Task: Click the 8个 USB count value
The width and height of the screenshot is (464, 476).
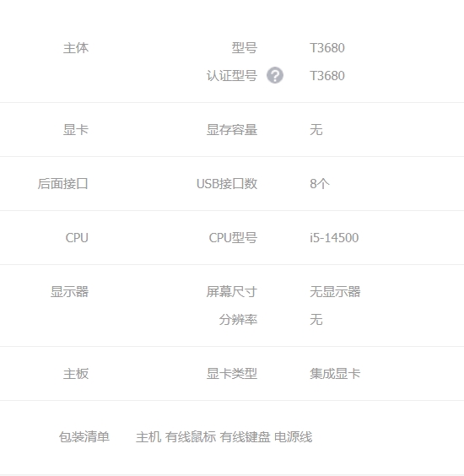Action: 320,184
